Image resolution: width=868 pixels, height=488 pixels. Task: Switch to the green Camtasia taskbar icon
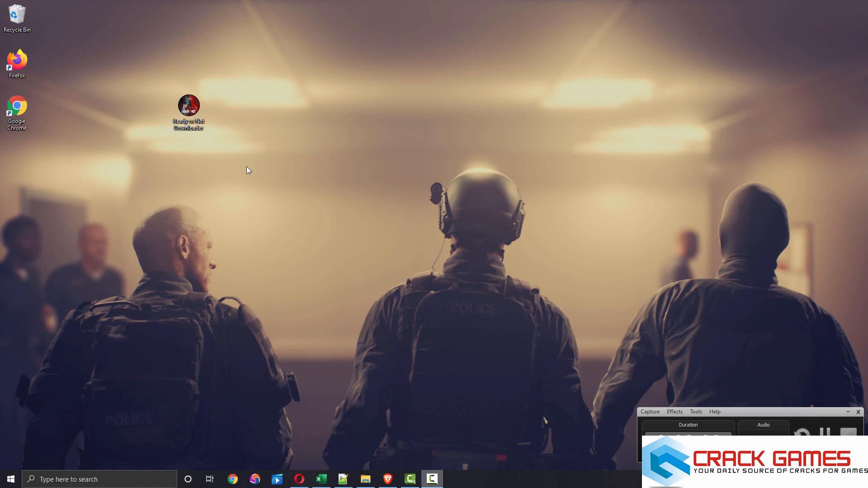point(410,479)
